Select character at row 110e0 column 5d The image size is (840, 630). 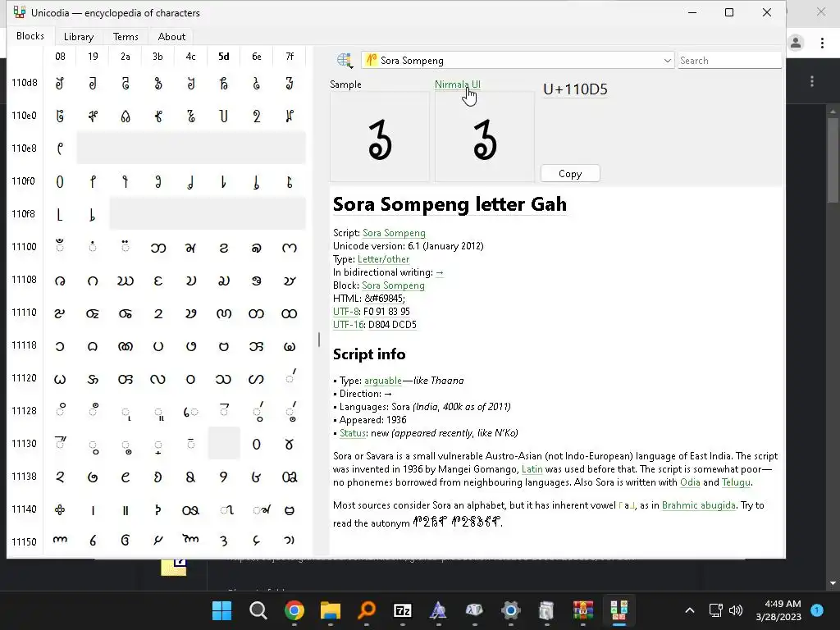click(223, 116)
